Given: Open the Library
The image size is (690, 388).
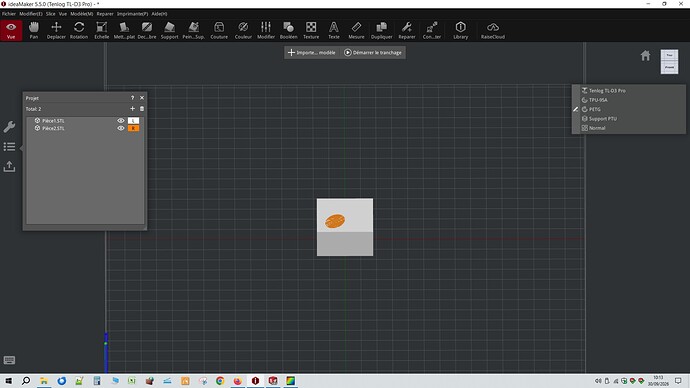Looking at the screenshot, I should point(460,30).
